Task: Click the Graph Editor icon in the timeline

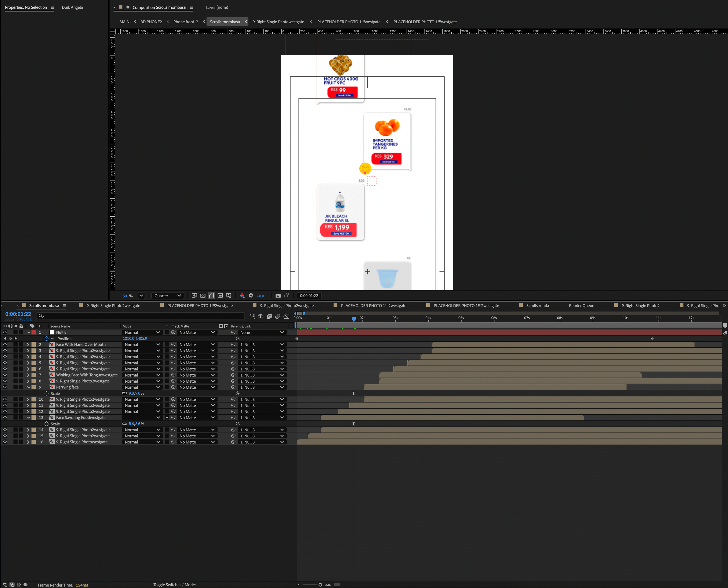Action: [x=286, y=316]
